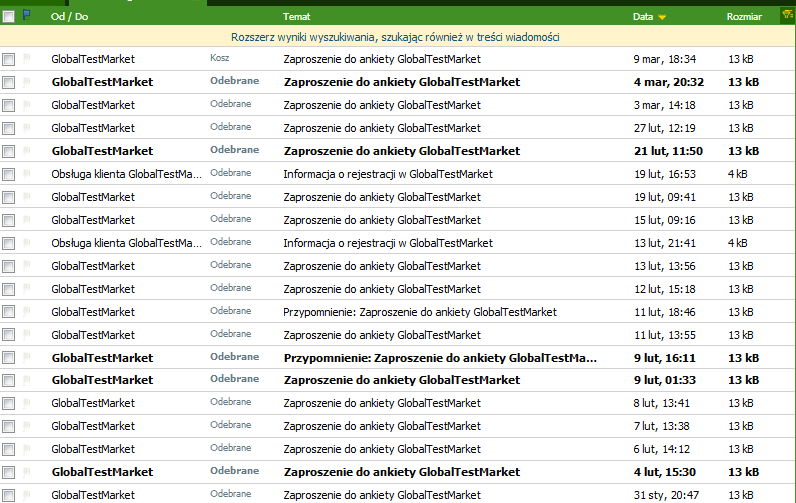Viewport: 796px width, 503px height.
Task: Flag the message dated 9 mar, 18:34
Action: click(27, 58)
